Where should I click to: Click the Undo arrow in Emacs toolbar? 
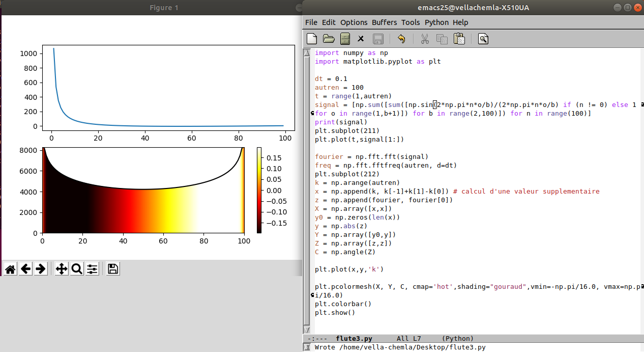(401, 39)
